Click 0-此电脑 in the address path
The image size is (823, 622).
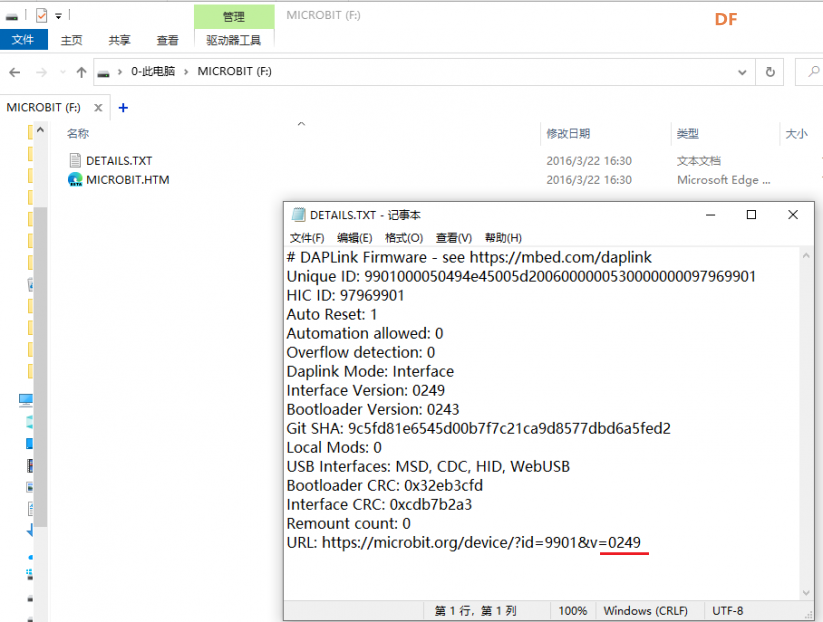[153, 71]
